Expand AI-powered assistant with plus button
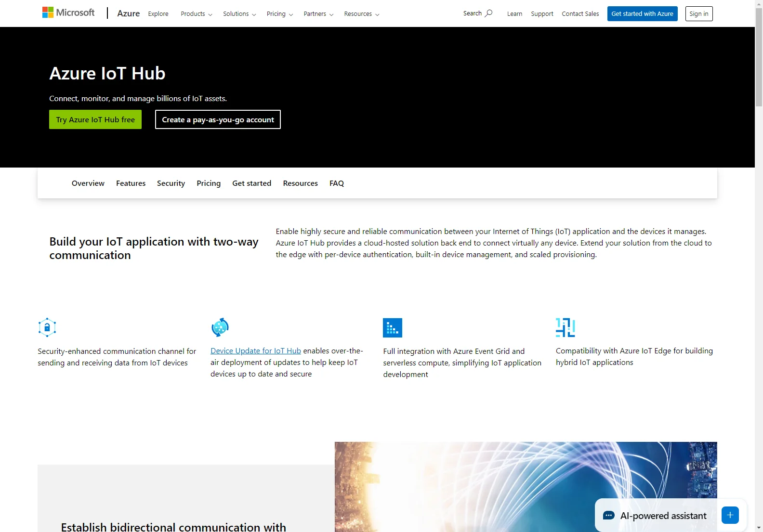 [x=730, y=515]
